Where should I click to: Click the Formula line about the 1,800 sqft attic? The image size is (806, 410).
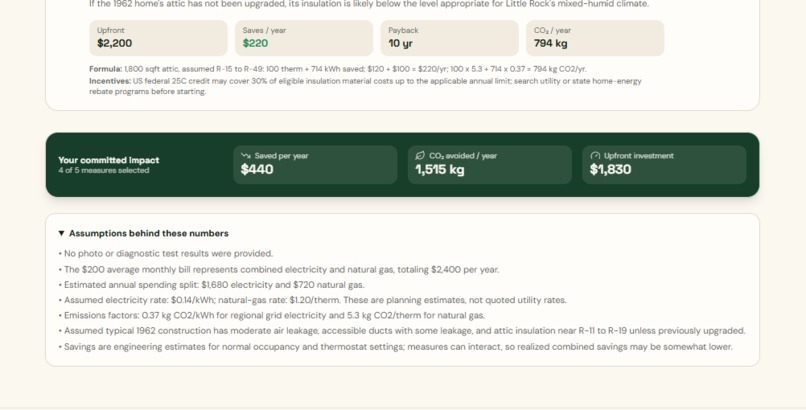click(338, 69)
